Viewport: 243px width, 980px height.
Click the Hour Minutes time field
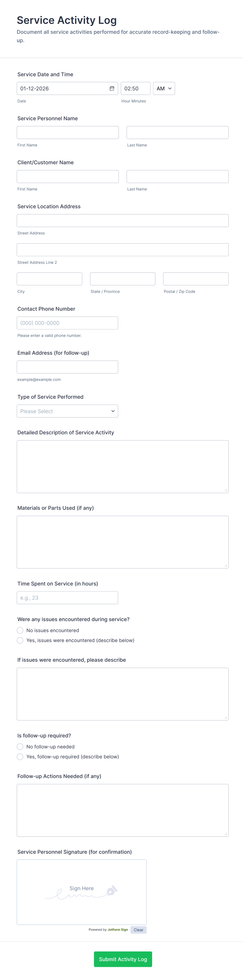(135, 89)
